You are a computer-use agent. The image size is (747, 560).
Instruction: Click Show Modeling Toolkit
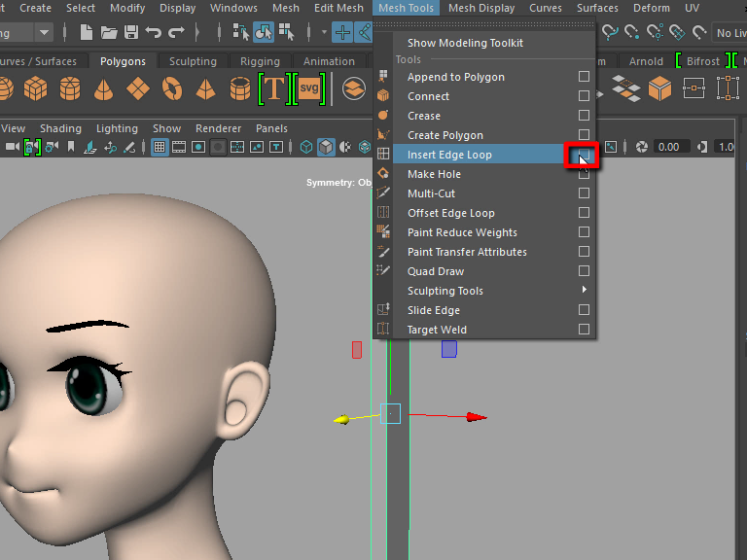(x=465, y=43)
